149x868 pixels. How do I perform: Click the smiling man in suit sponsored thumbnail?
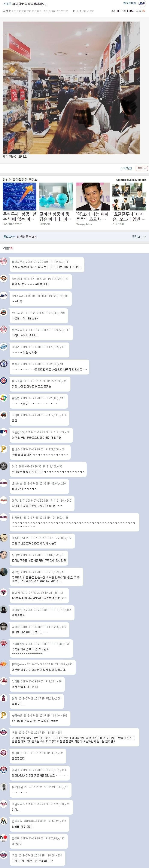click(x=92, y=196)
